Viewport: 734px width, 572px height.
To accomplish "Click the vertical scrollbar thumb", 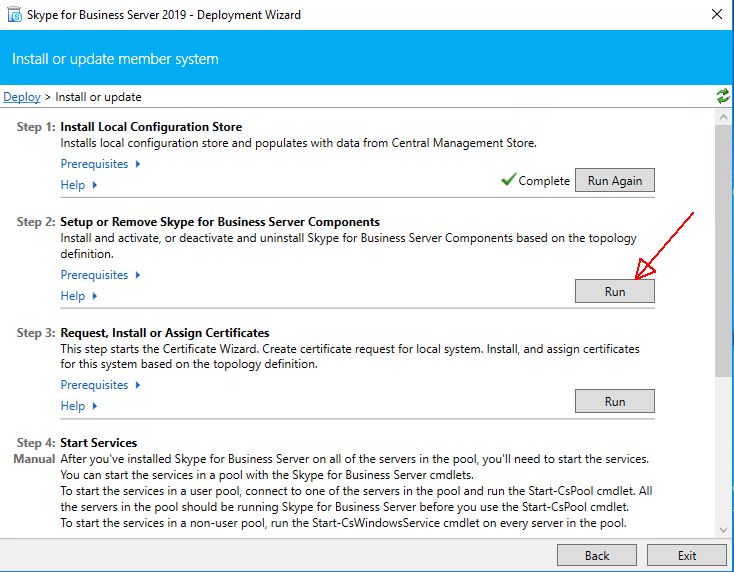I will click(x=723, y=249).
